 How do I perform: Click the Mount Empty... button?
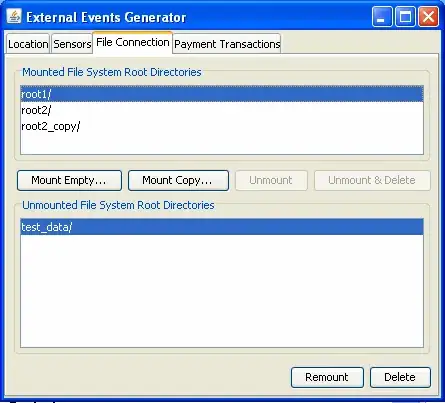point(69,180)
